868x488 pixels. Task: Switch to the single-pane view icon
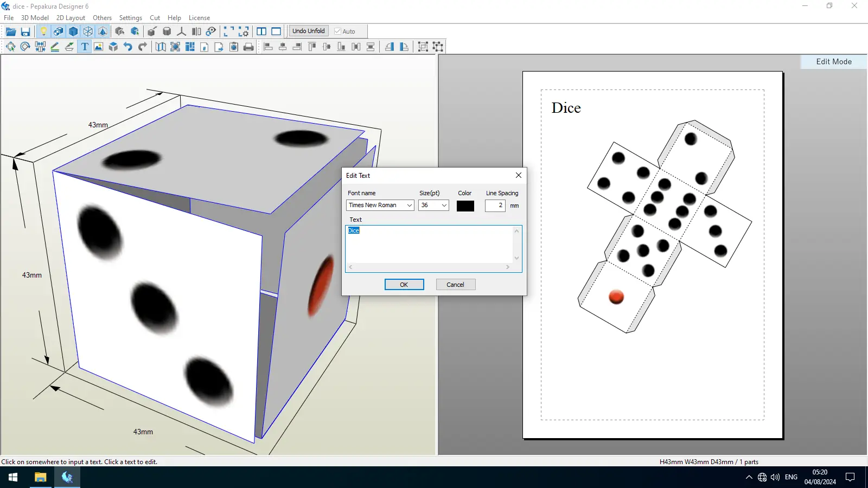point(276,31)
